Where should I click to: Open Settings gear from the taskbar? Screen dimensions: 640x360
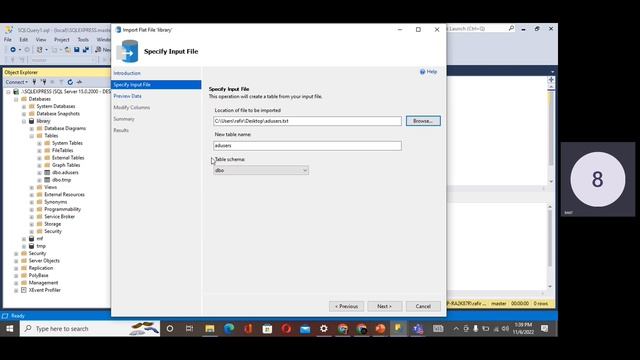click(x=324, y=329)
